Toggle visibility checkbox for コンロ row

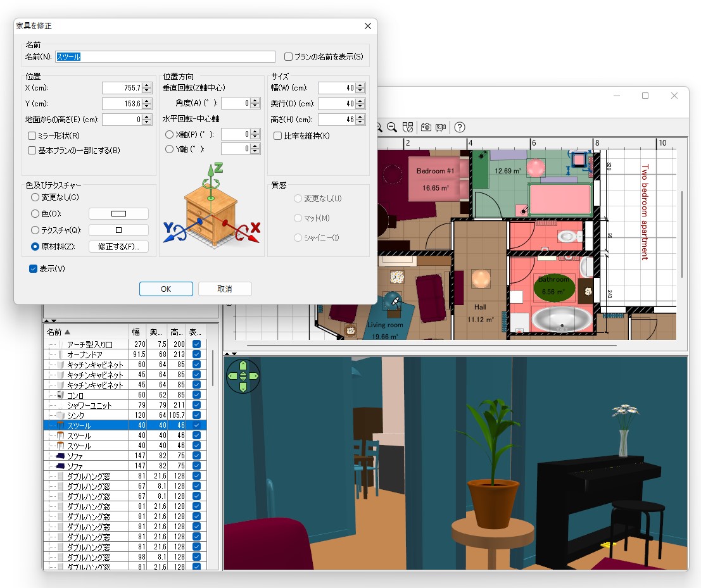tap(196, 395)
